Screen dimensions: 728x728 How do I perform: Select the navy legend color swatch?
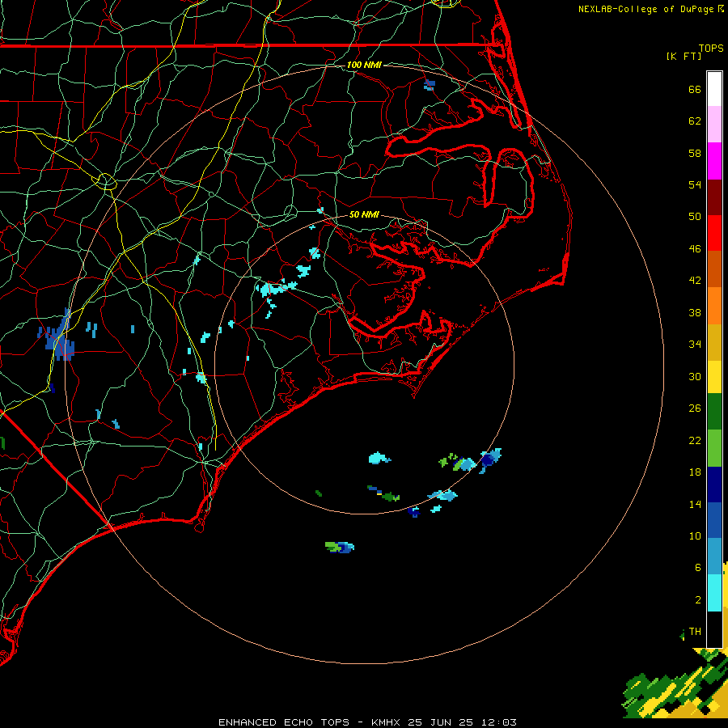coord(714,485)
